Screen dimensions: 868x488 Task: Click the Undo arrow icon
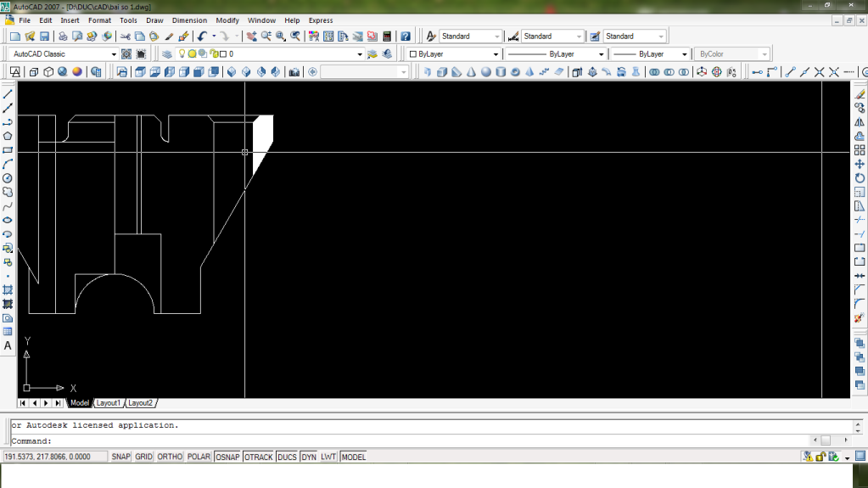tap(202, 36)
